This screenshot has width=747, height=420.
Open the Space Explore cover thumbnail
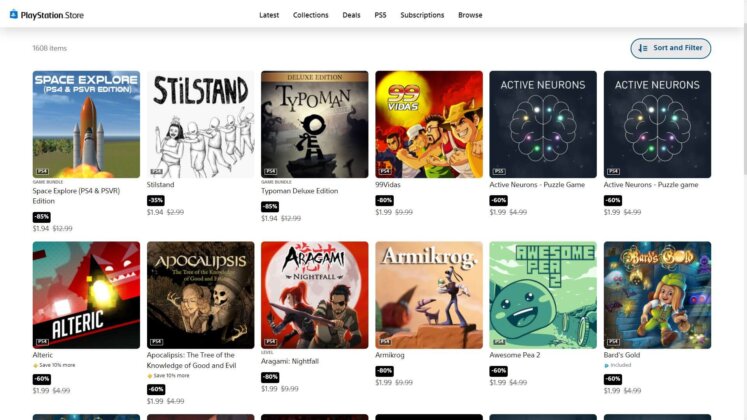[86, 124]
